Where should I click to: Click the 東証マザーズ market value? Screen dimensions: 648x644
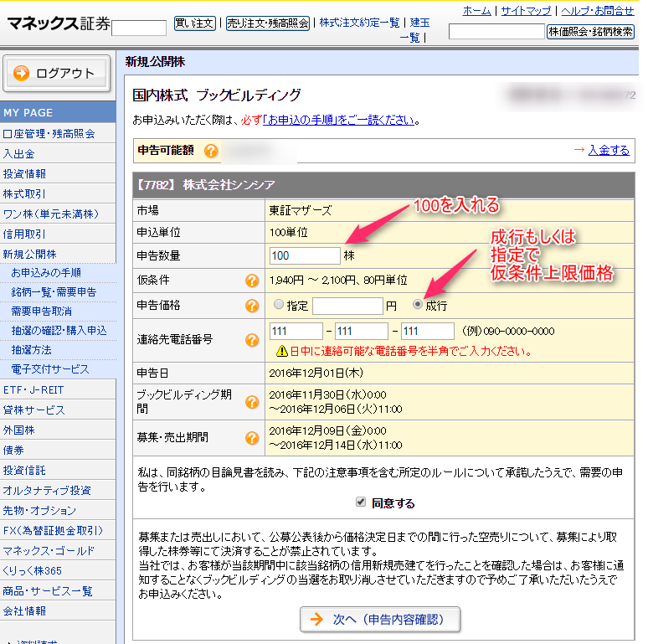click(301, 210)
